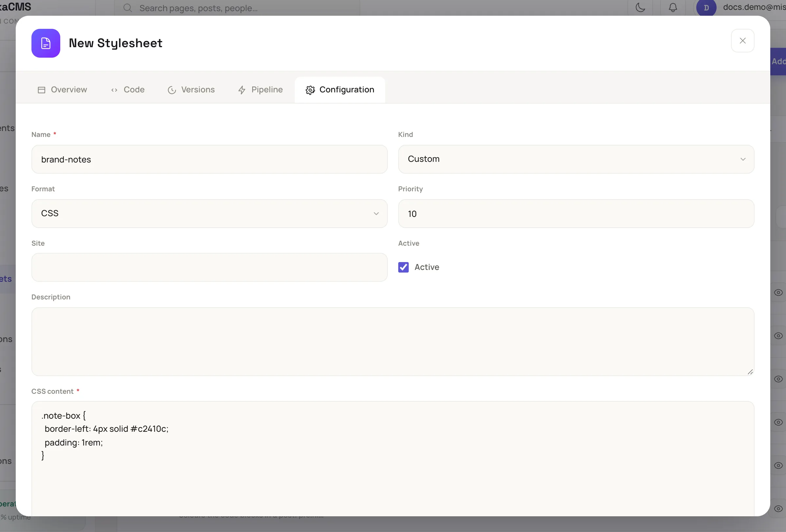Click the Priority field with 10
This screenshot has width=786, height=532.
point(576,213)
